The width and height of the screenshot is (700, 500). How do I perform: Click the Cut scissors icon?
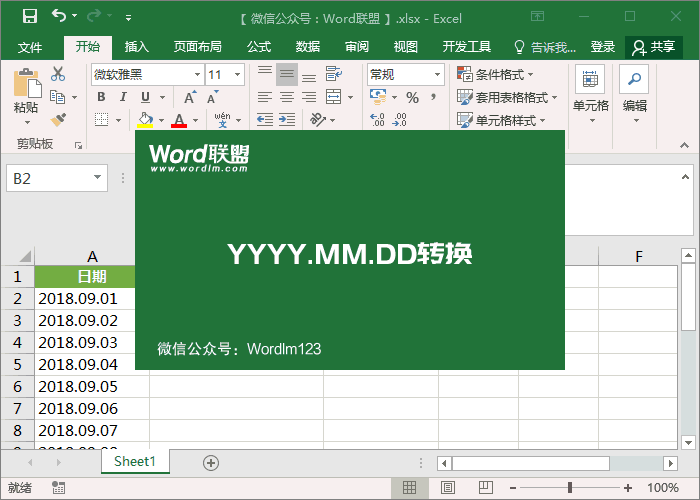pyautogui.click(x=58, y=74)
